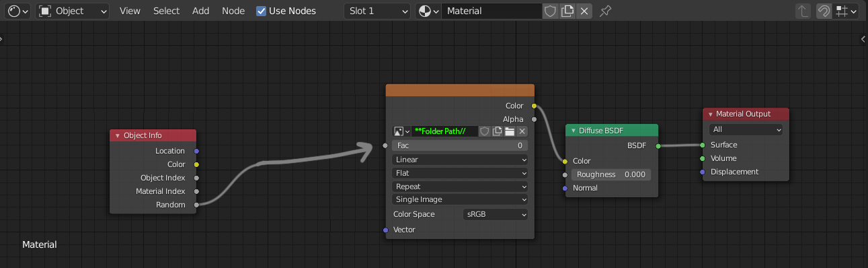
Task: Click the new image copy icon on node
Action: (497, 131)
